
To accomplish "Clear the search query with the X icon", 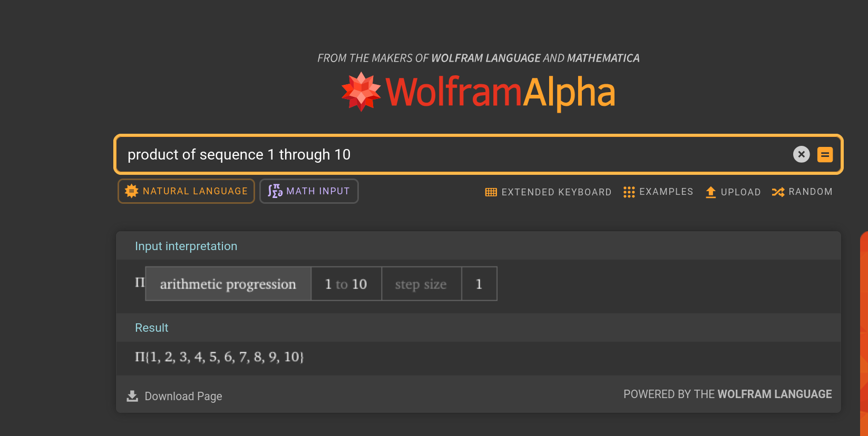I will click(801, 154).
